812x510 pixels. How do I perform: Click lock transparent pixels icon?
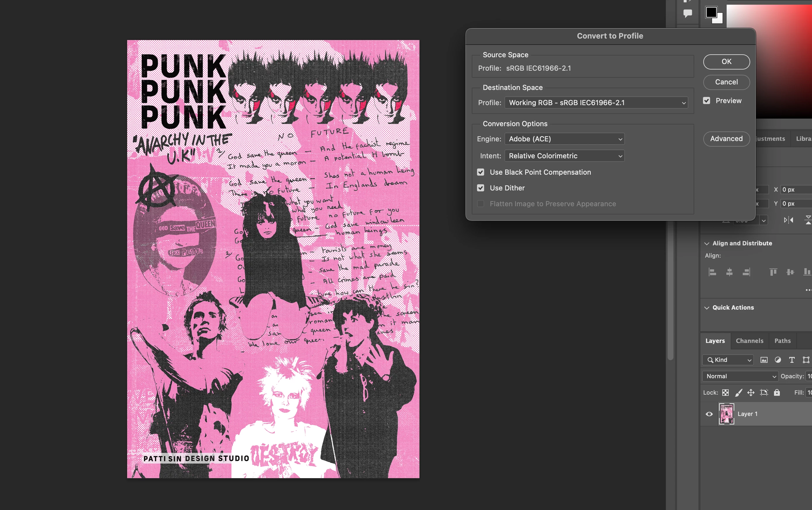[x=725, y=392]
